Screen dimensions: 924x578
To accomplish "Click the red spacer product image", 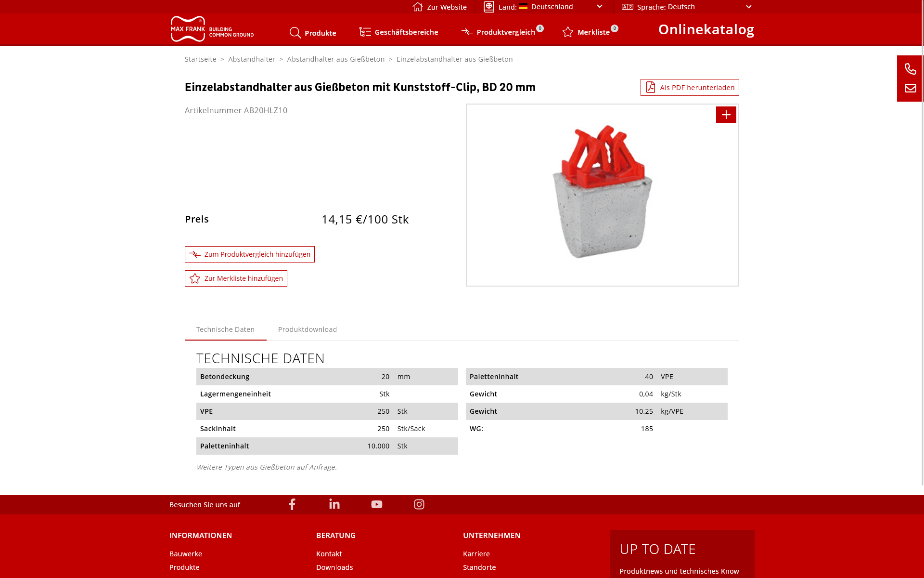I will pyautogui.click(x=602, y=193).
